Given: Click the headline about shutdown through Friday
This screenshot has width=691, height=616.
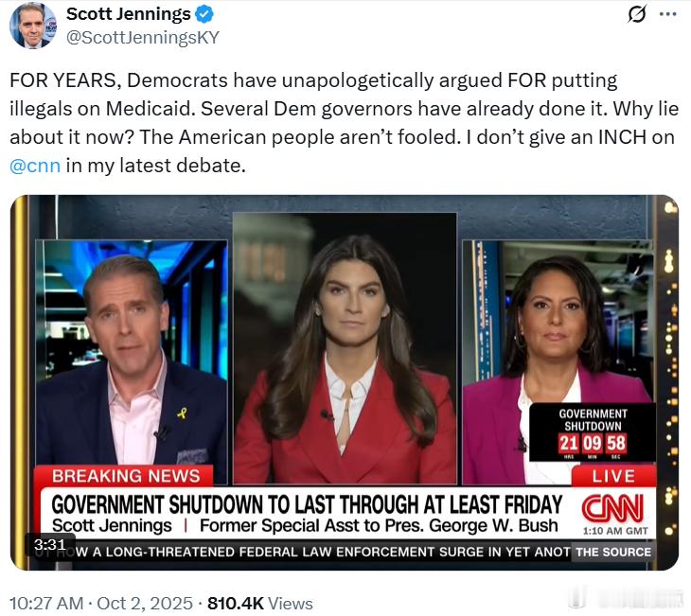Looking at the screenshot, I should click(x=307, y=504).
